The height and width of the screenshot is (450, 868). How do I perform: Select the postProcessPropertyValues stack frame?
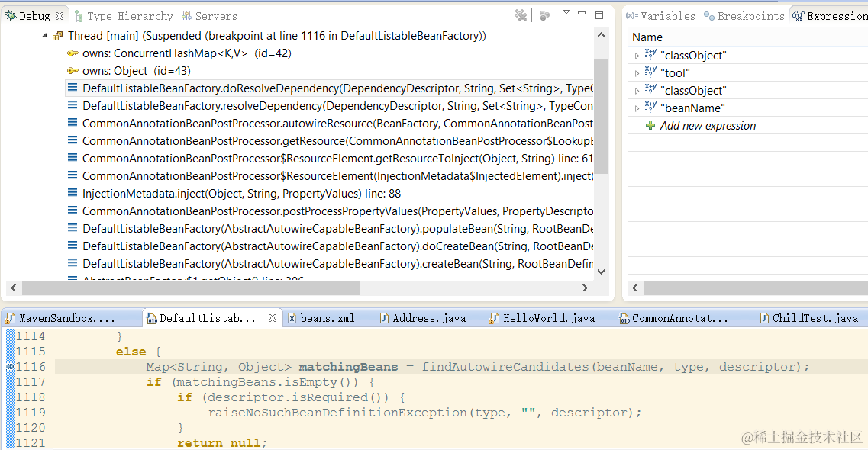point(337,211)
